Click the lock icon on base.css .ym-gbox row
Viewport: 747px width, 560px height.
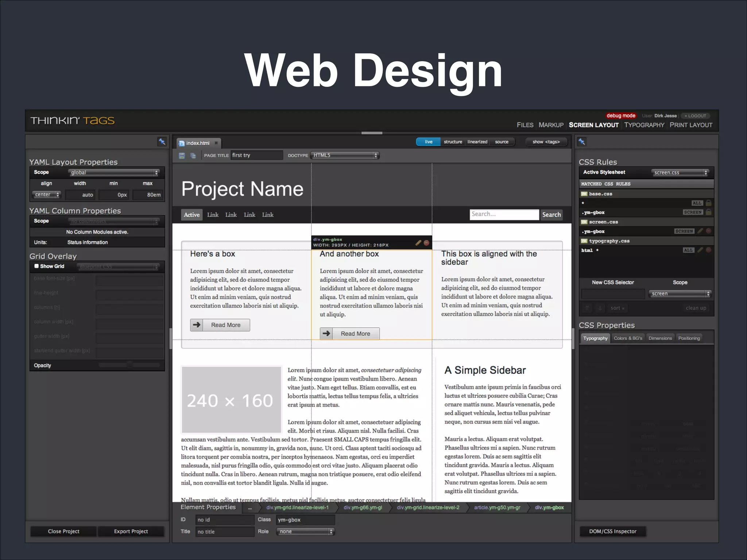point(708,212)
